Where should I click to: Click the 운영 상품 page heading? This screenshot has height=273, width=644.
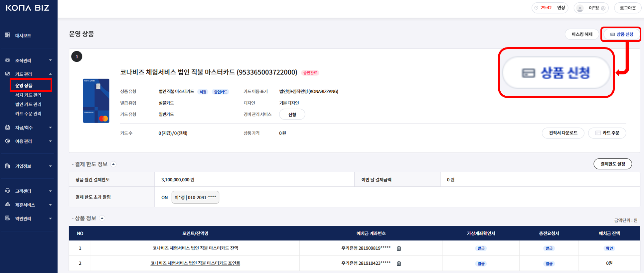pos(81,34)
